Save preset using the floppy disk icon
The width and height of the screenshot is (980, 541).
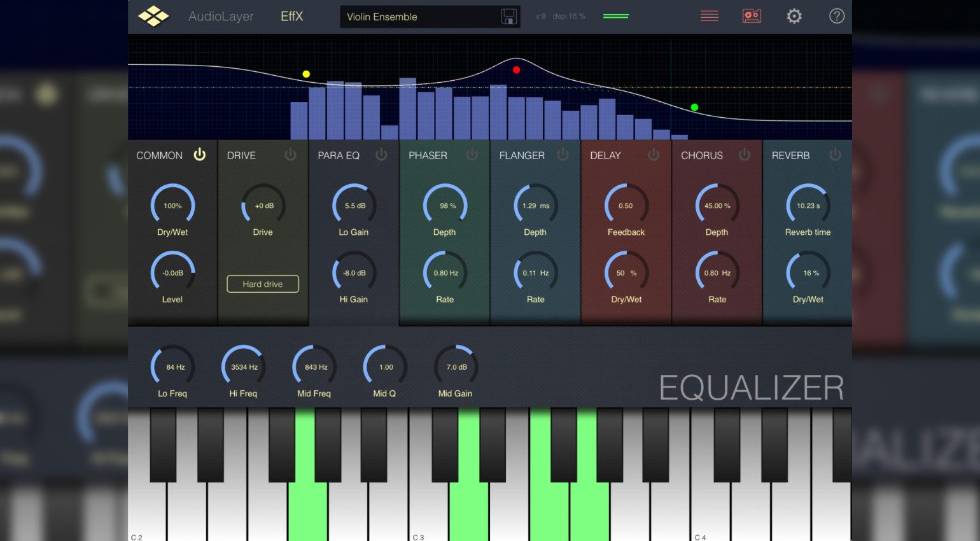(x=508, y=17)
